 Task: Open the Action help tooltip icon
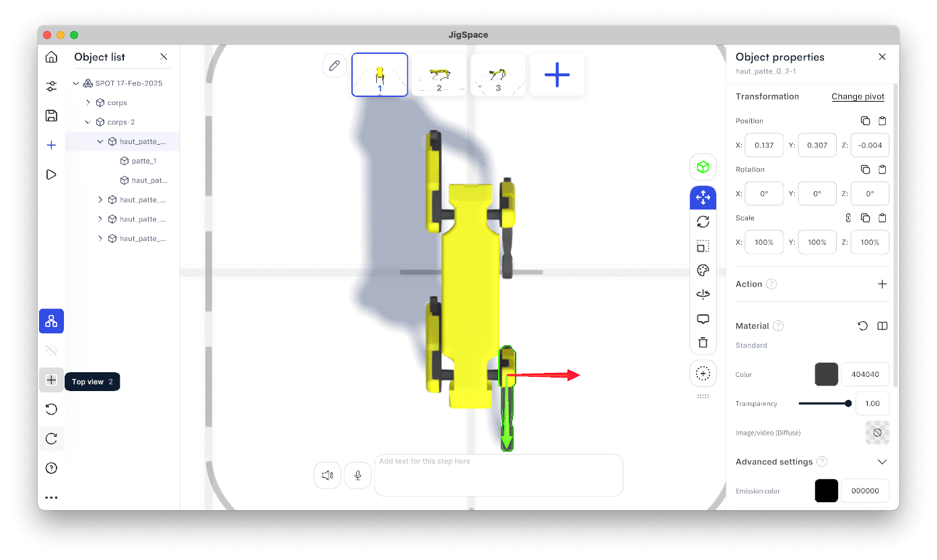(771, 284)
